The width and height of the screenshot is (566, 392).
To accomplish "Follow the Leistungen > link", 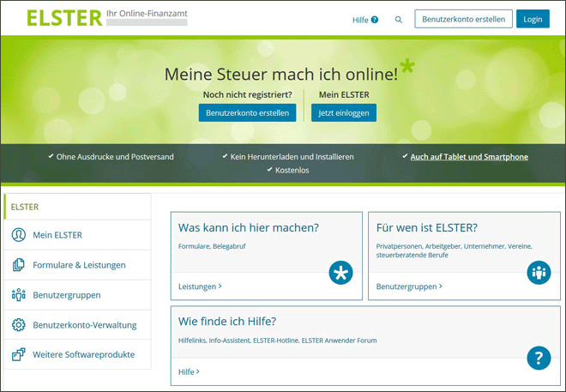I will (200, 286).
